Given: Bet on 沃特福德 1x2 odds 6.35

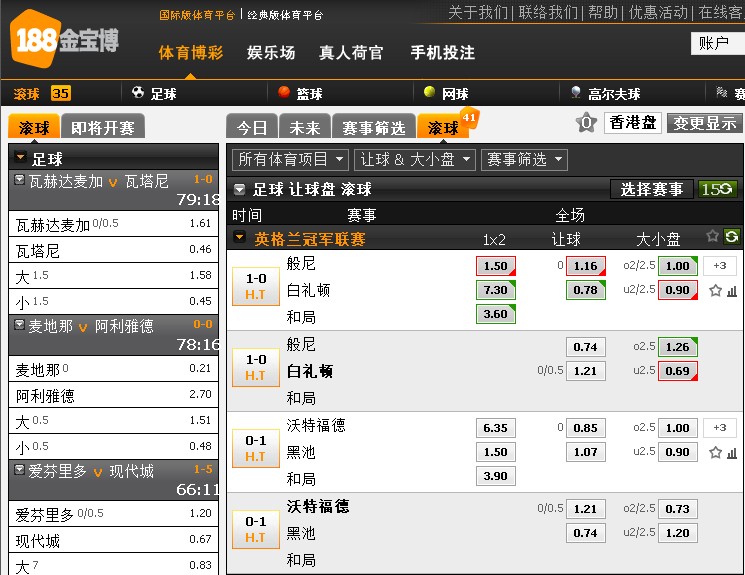Looking at the screenshot, I should tap(496, 428).
